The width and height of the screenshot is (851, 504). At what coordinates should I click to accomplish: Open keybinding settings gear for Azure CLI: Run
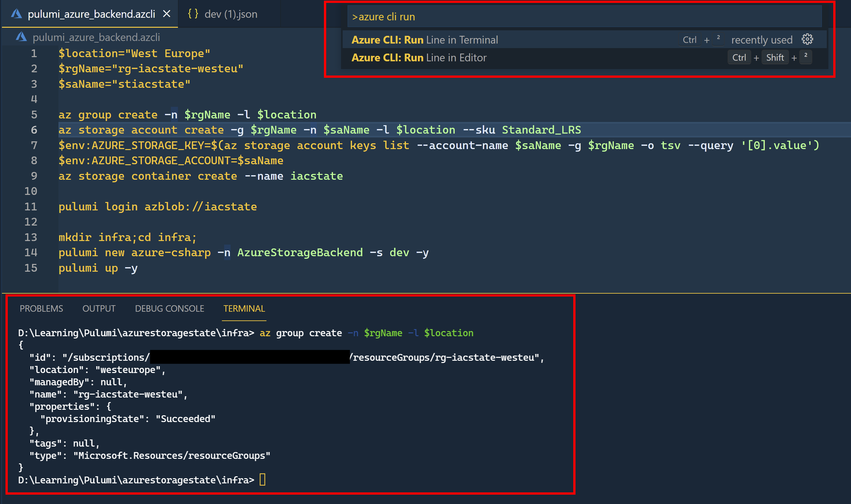pyautogui.click(x=807, y=39)
